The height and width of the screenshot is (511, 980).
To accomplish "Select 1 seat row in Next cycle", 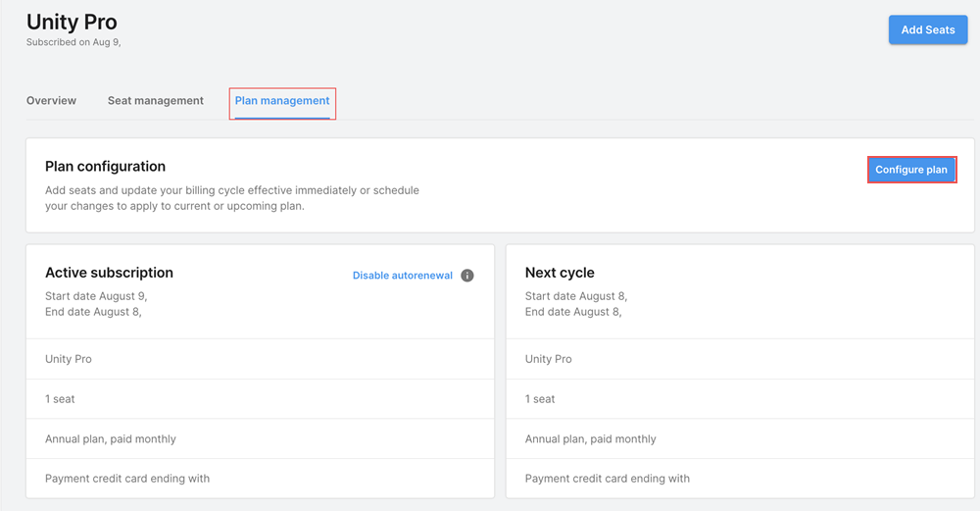I will tap(740, 399).
